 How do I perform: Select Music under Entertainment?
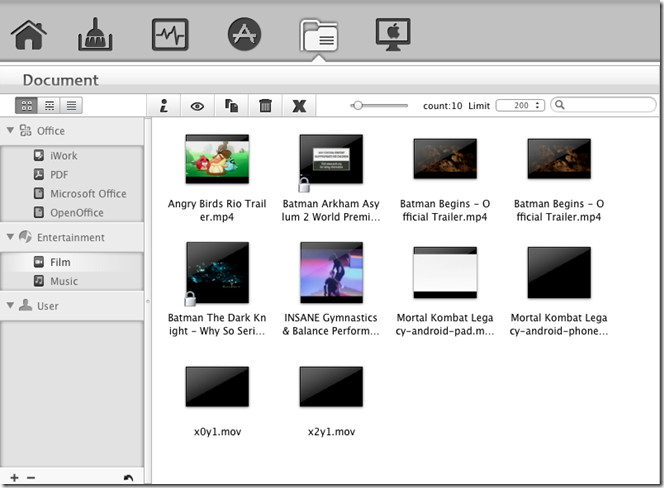[63, 281]
